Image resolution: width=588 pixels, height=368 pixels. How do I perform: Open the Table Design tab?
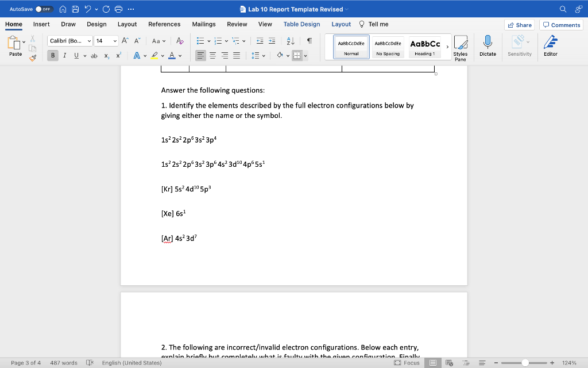pos(301,24)
